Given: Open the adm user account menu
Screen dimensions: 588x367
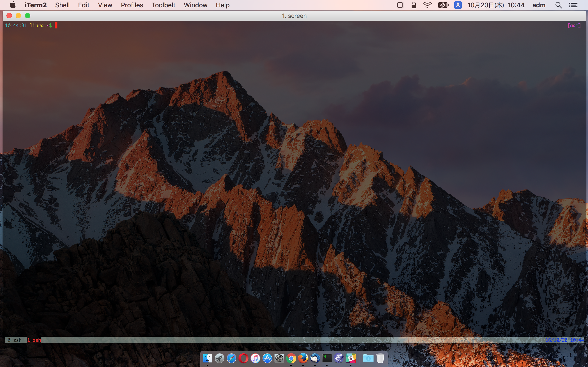Looking at the screenshot, I should coord(539,5).
